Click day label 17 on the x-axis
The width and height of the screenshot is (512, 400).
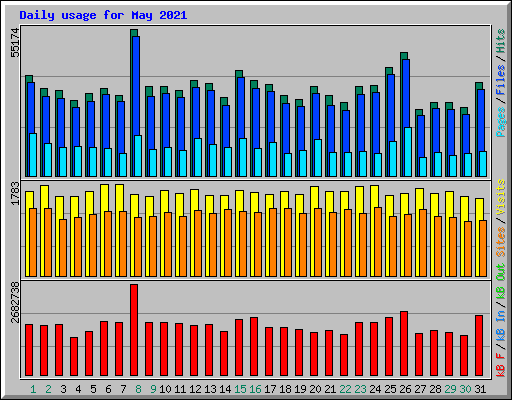coord(270,389)
